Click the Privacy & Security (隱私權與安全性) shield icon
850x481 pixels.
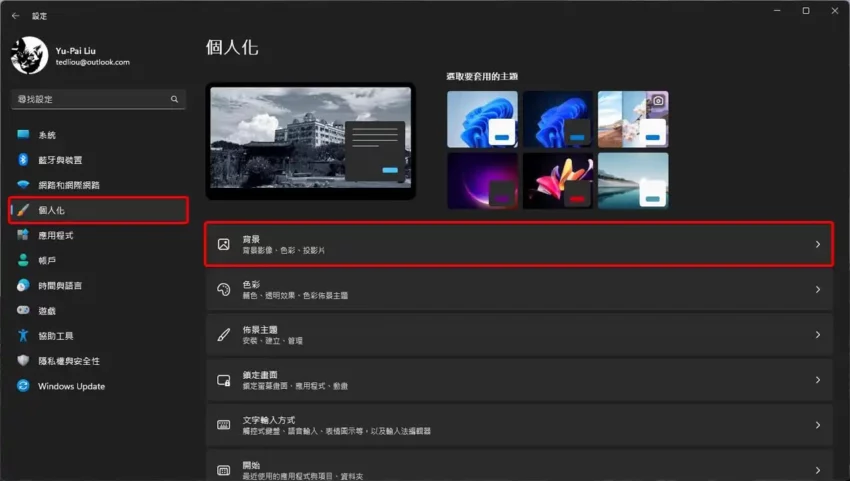coord(23,361)
